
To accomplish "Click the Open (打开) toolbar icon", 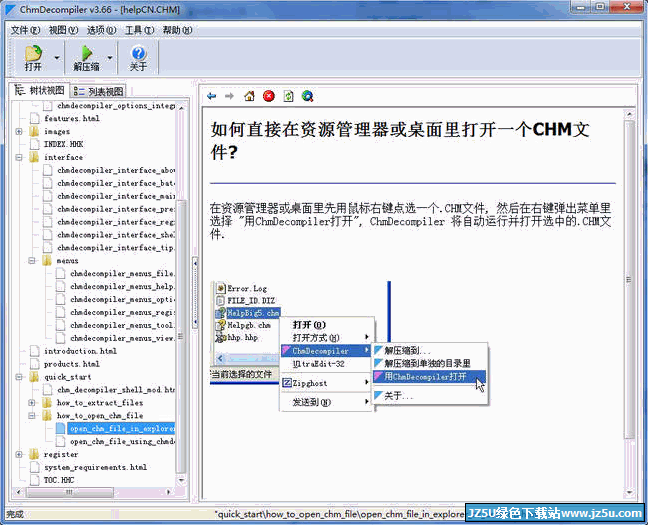I will tap(33, 58).
